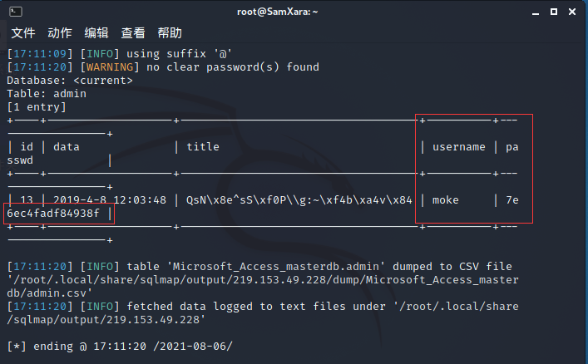Screen dimensions: 588x364
Task: Click the data column header
Action: click(67, 147)
